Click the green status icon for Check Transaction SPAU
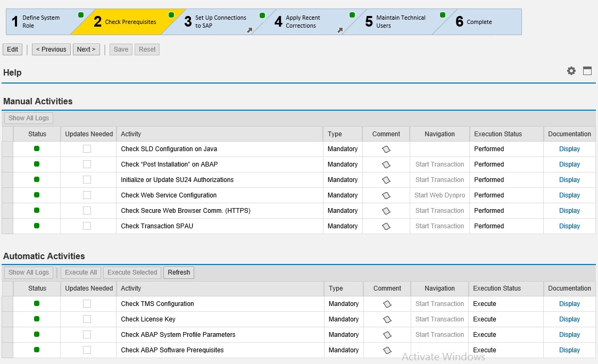Screen dimensions: 598x364 click(x=37, y=226)
